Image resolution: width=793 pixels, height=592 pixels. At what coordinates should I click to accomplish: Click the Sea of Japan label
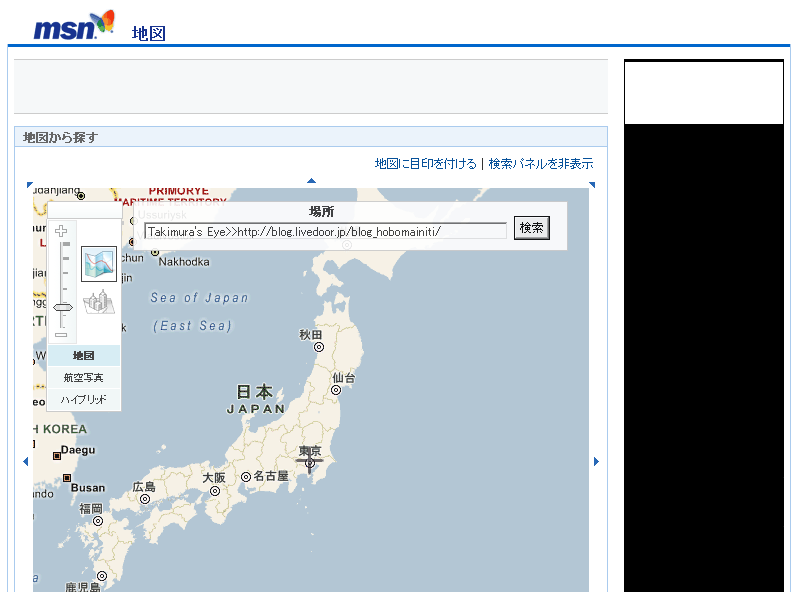199,298
